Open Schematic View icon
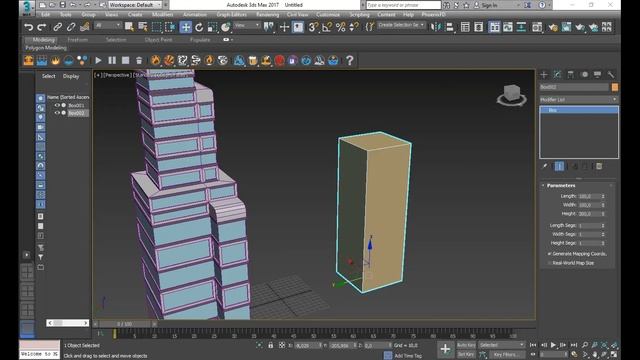Screen dimensions: 640x360 tap(521, 27)
